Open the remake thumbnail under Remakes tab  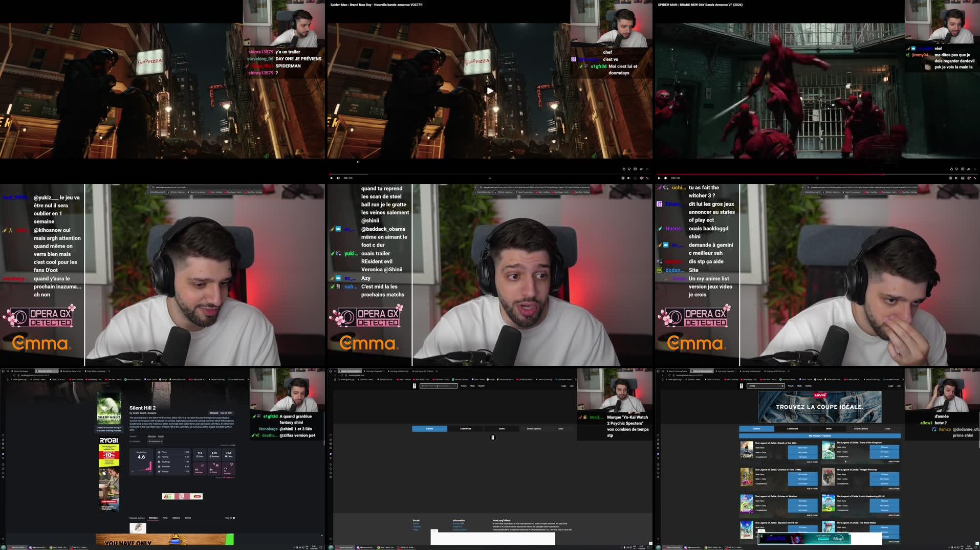coord(138,528)
